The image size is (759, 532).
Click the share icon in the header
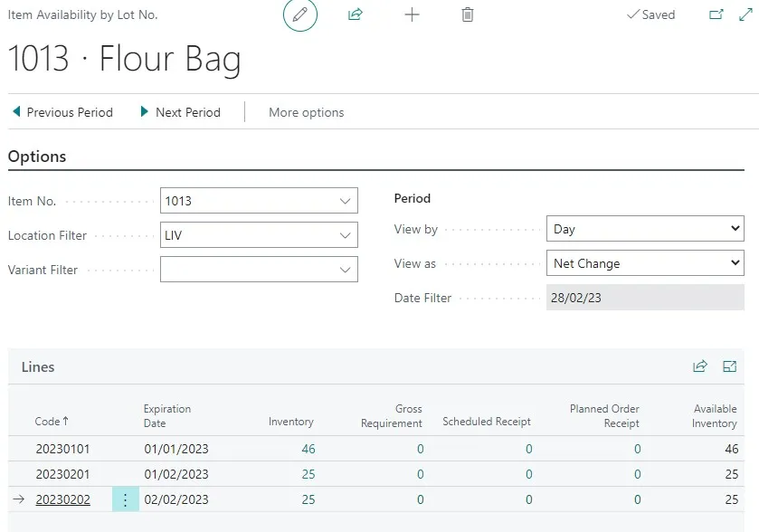[356, 14]
